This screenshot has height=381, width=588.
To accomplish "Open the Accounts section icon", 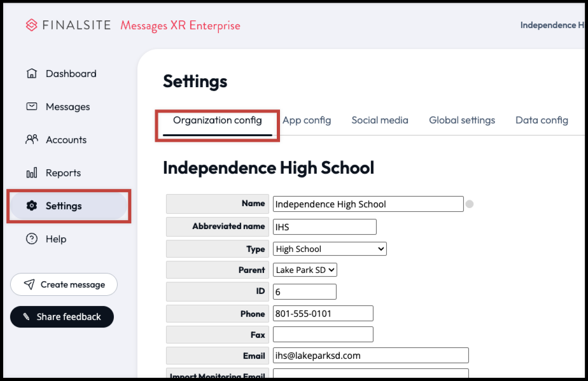I will 32,139.
